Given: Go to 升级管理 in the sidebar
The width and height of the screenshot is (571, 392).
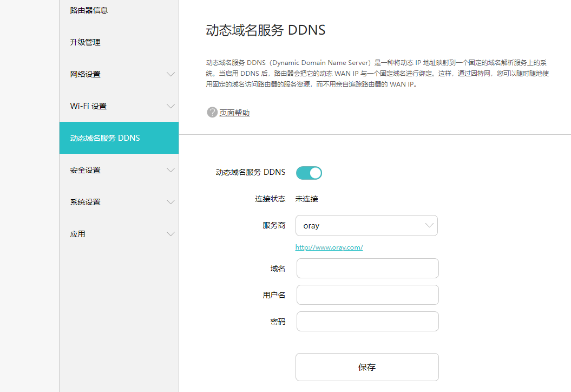Looking at the screenshot, I should click(x=85, y=42).
